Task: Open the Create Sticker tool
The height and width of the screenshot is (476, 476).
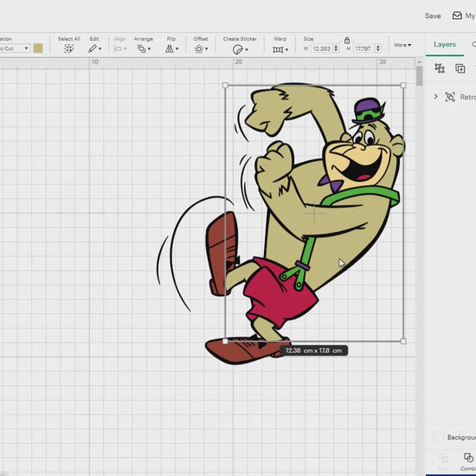Action: click(x=240, y=49)
